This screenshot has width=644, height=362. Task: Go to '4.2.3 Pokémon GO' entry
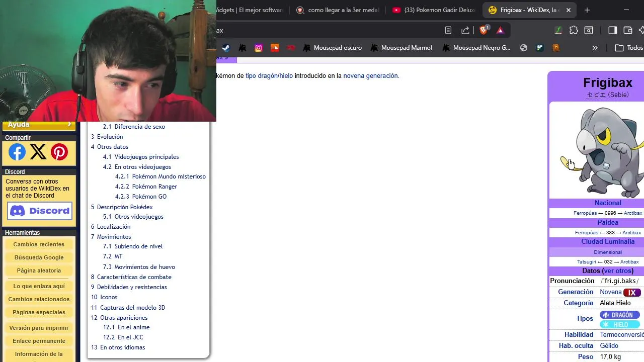click(x=140, y=197)
